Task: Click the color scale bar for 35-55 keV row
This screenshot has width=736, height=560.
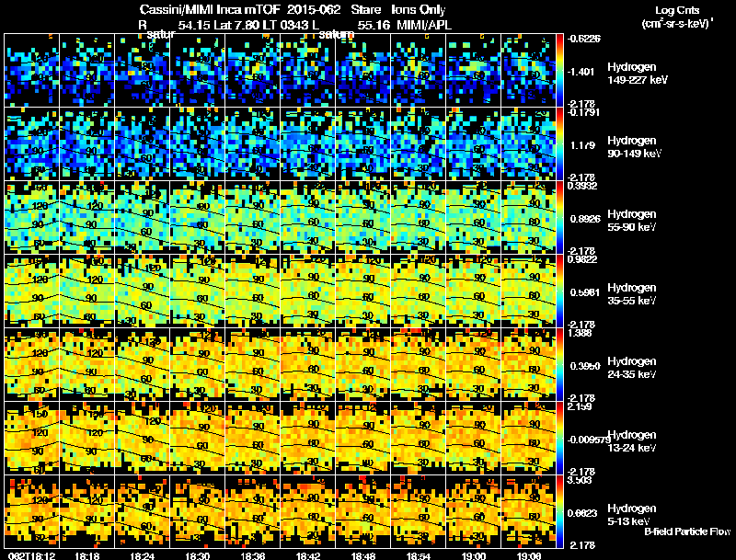Action: coord(560,291)
